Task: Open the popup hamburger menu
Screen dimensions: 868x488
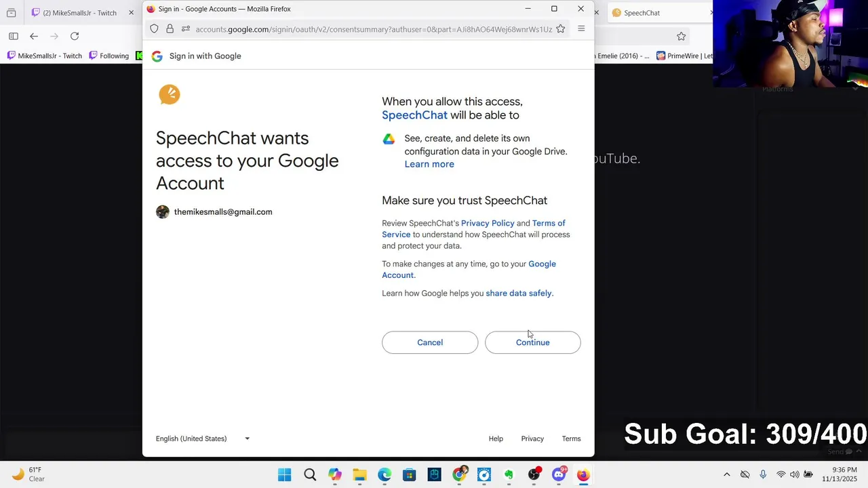Action: click(581, 29)
